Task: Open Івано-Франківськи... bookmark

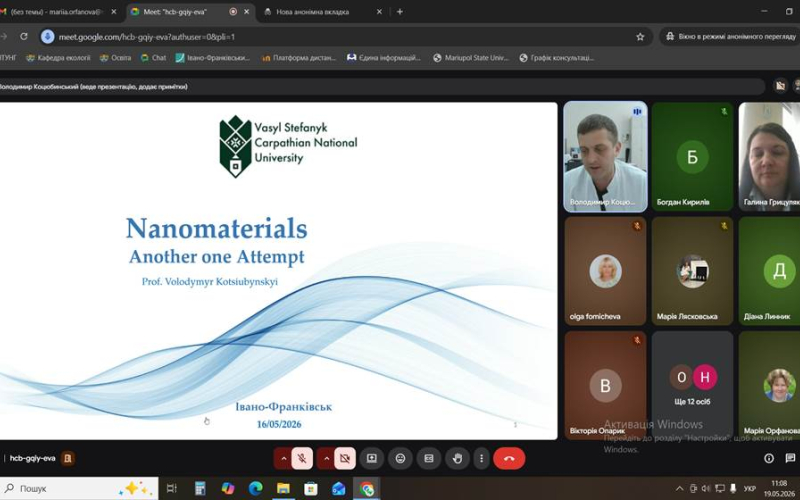Action: click(213, 58)
